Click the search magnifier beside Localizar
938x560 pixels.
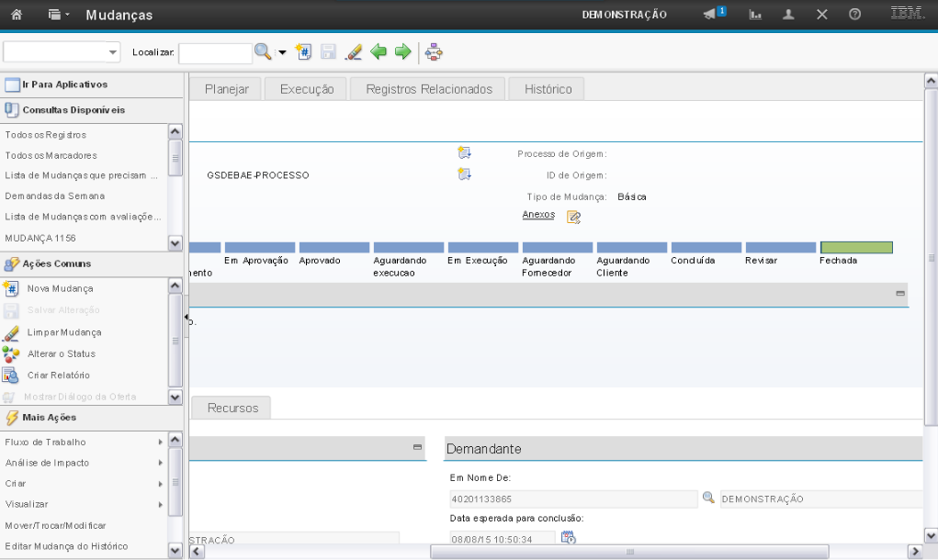coord(263,52)
